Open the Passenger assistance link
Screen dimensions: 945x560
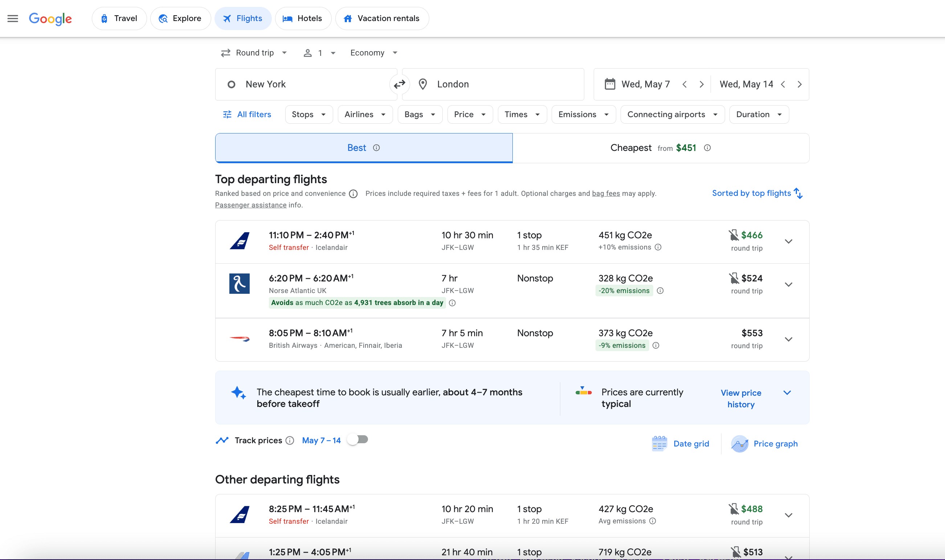[251, 205]
